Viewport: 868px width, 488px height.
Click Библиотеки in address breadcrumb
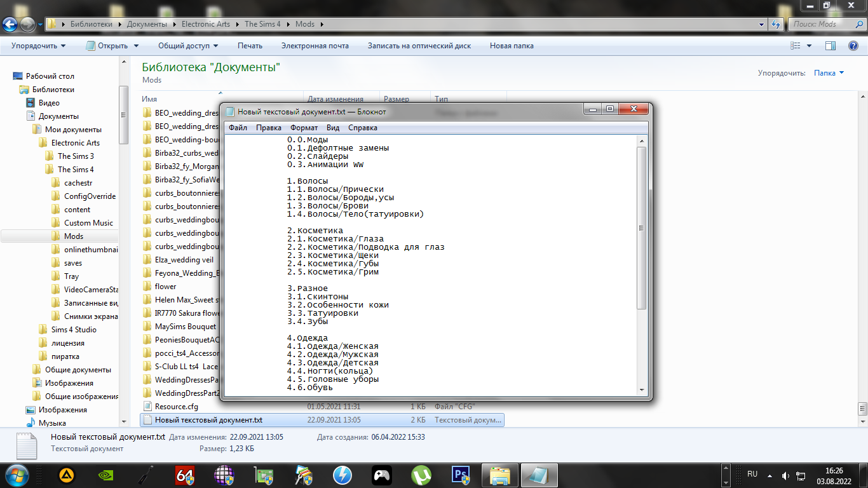point(91,24)
